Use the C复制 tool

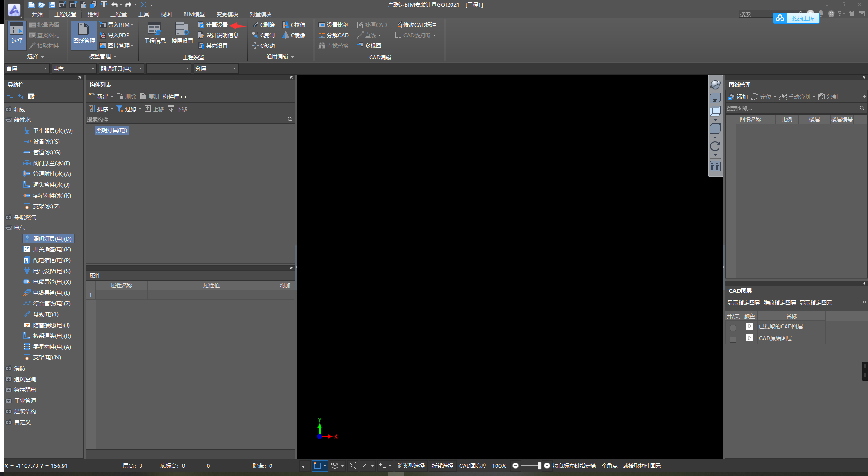coord(263,36)
